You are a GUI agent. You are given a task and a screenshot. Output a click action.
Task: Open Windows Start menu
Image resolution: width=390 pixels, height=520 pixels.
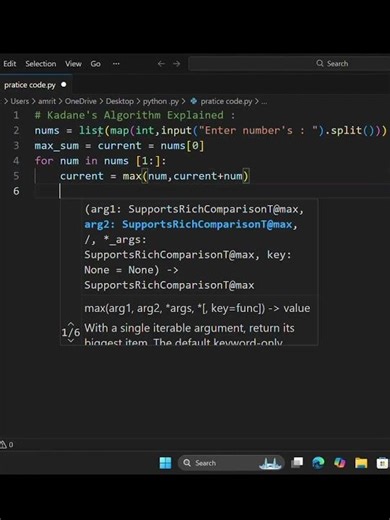165,463
